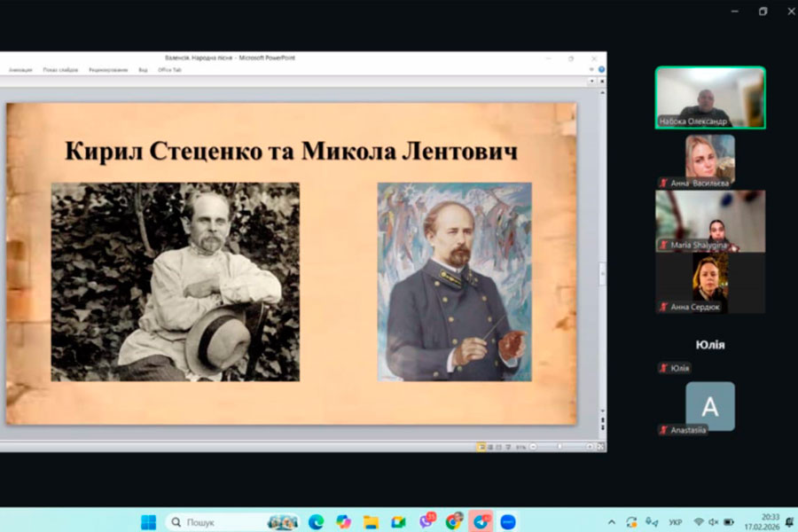The image size is (798, 532).
Task: Click the notification bell in the system tray
Action: pyautogui.click(x=789, y=522)
